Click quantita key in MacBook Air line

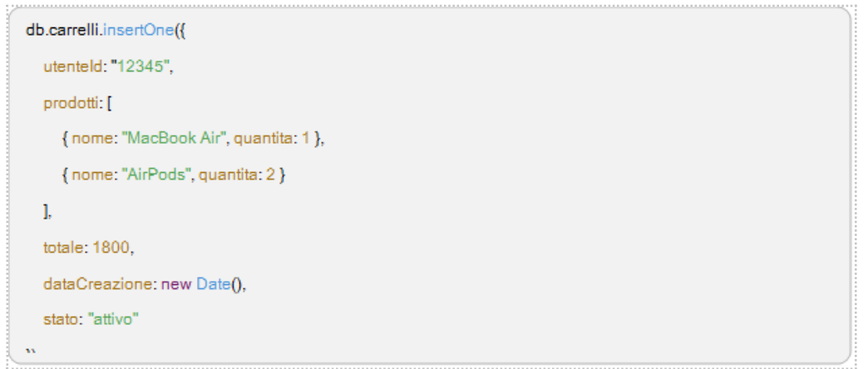pos(264,140)
